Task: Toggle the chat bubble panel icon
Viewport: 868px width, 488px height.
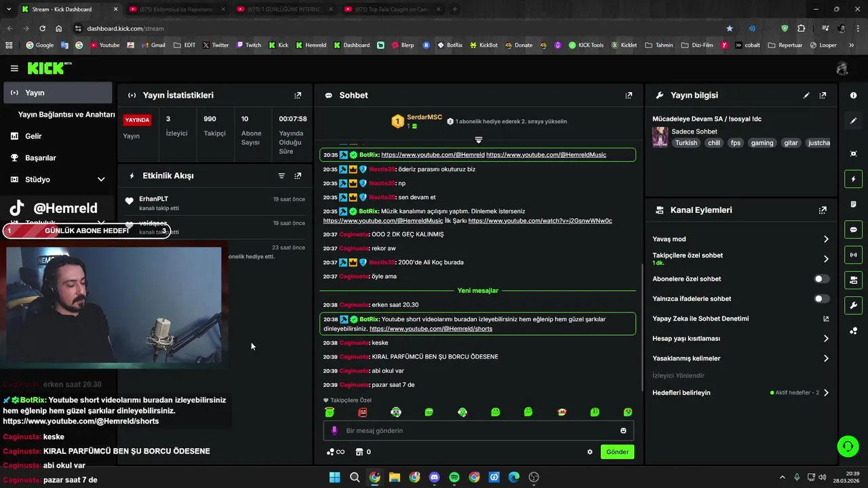Action: [853, 229]
